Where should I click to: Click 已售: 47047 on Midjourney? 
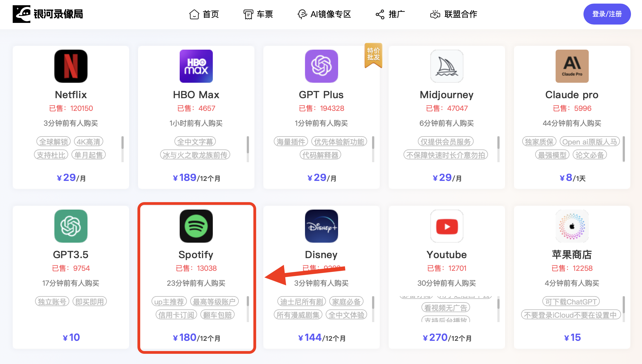tap(447, 108)
